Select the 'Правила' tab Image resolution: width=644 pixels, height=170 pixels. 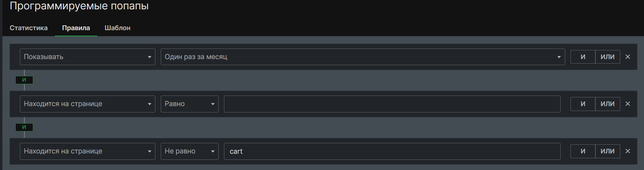pos(76,28)
